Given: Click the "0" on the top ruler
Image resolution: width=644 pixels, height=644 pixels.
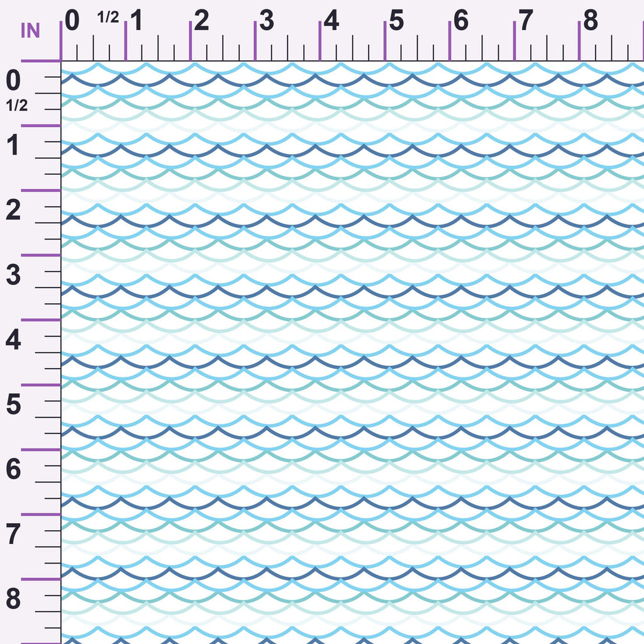Looking at the screenshot, I should (72, 21).
